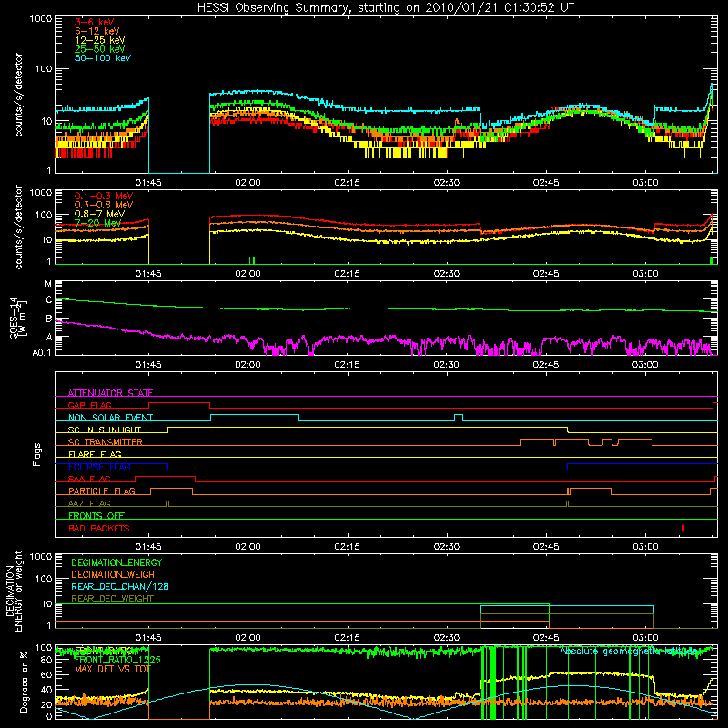Select the GAP_FLAG label
This screenshot has width=728, height=728.
coord(89,405)
